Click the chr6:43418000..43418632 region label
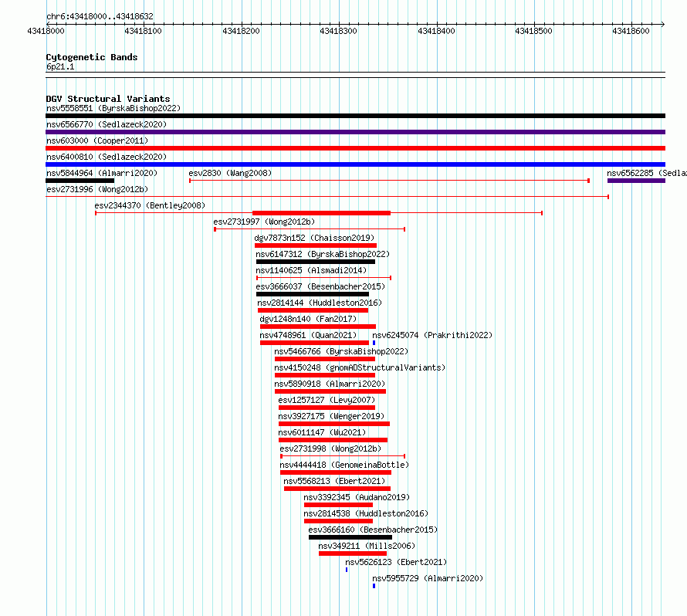687x616 pixels. click(100, 16)
